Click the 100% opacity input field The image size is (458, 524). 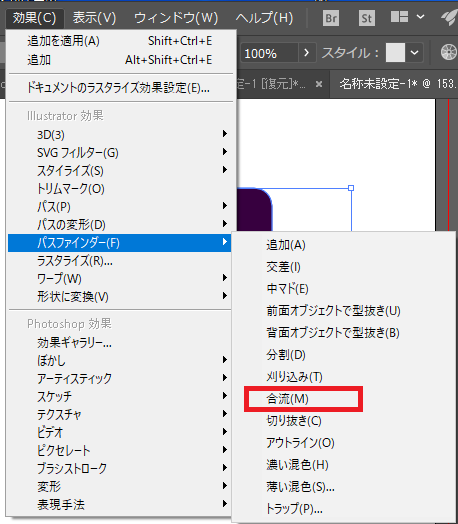pyautogui.click(x=269, y=53)
